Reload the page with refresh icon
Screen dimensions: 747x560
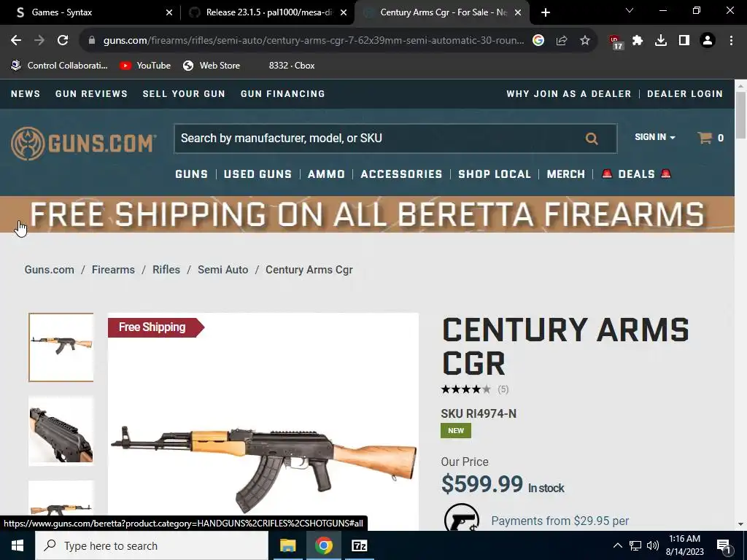pyautogui.click(x=63, y=41)
